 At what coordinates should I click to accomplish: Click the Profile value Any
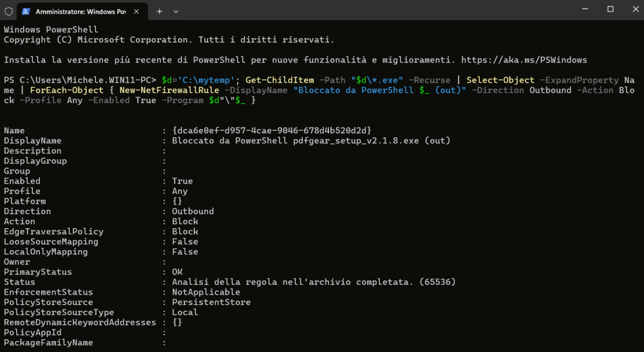coord(180,191)
